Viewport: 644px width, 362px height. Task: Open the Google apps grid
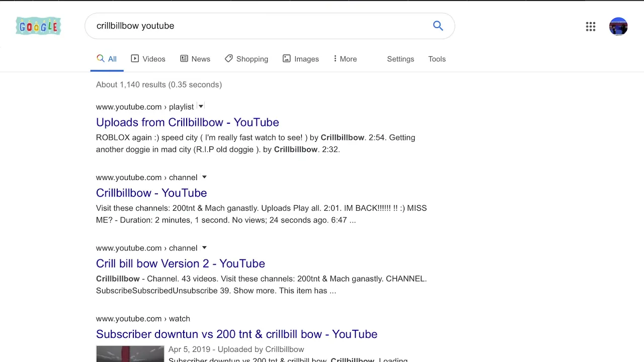[x=591, y=27]
